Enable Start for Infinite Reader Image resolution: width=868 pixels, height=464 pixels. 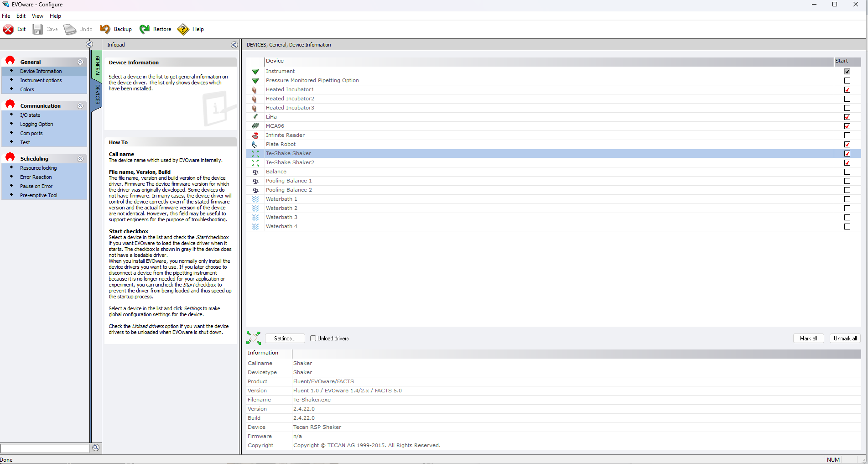pos(847,135)
